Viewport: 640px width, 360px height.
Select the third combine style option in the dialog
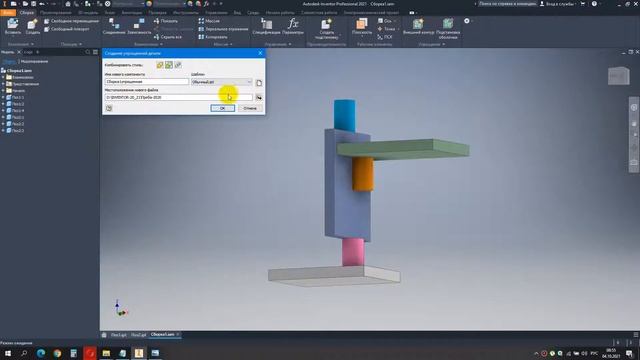tap(178, 65)
